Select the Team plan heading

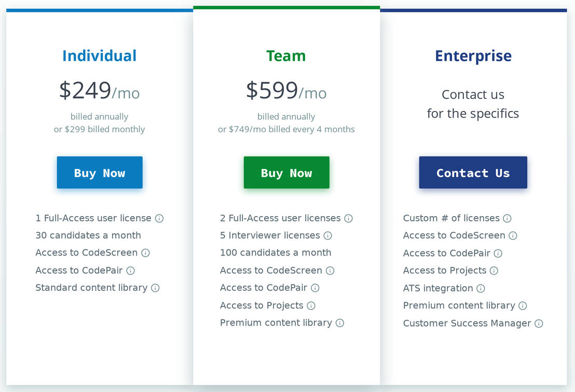[x=286, y=55]
